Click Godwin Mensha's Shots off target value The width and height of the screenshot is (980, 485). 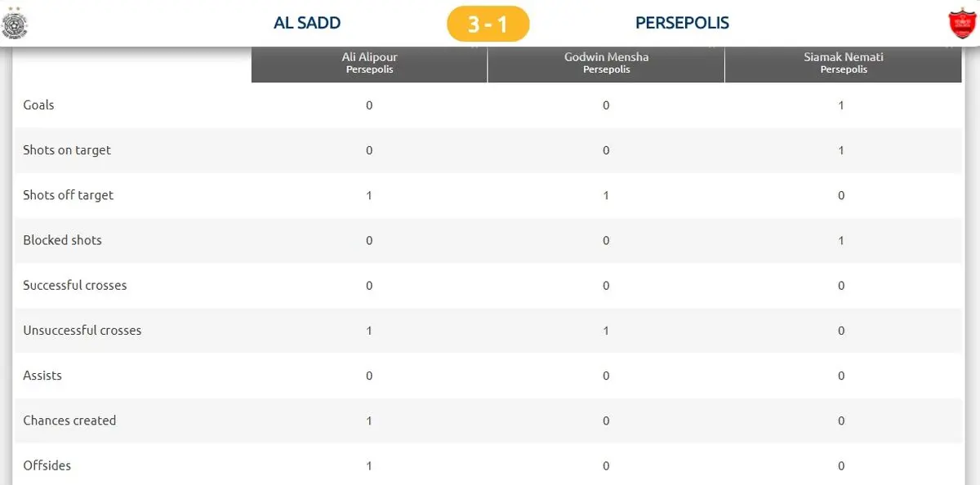coord(606,195)
